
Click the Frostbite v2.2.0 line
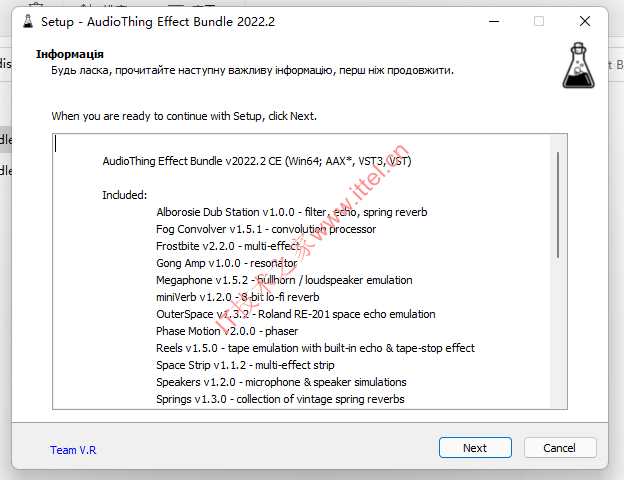[x=228, y=246]
